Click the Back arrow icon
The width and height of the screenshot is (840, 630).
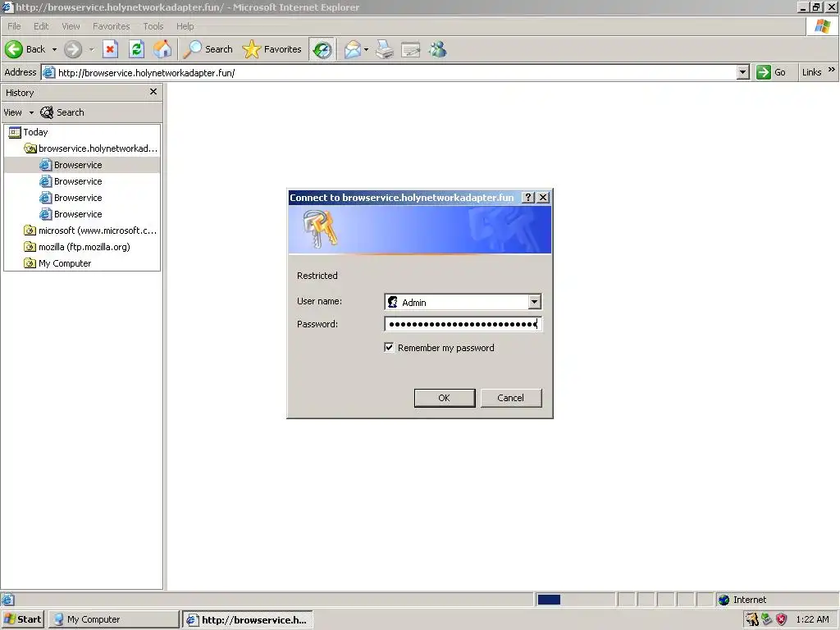[14, 49]
